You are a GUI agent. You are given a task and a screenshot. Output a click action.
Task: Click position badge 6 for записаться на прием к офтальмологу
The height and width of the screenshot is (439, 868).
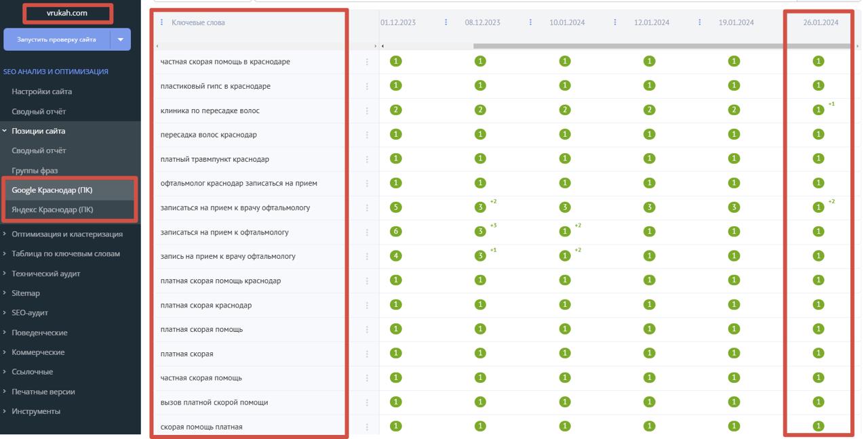[396, 232]
